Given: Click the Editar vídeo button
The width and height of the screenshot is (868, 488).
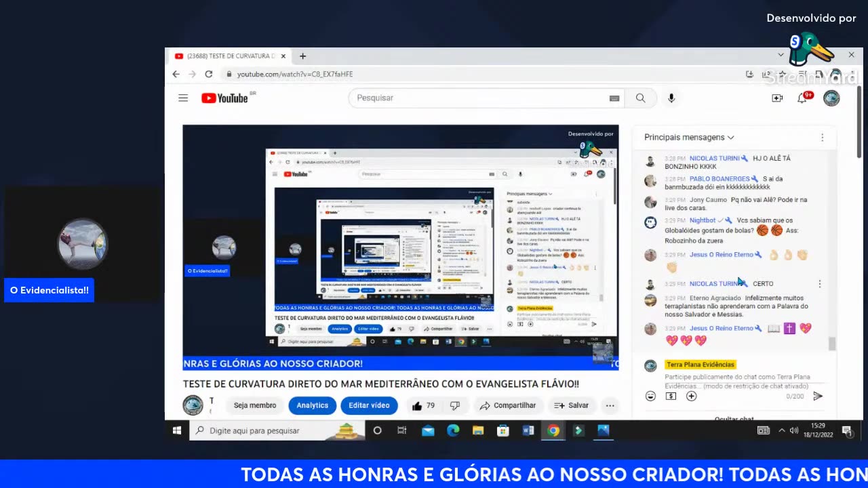Looking at the screenshot, I should coord(369,405).
